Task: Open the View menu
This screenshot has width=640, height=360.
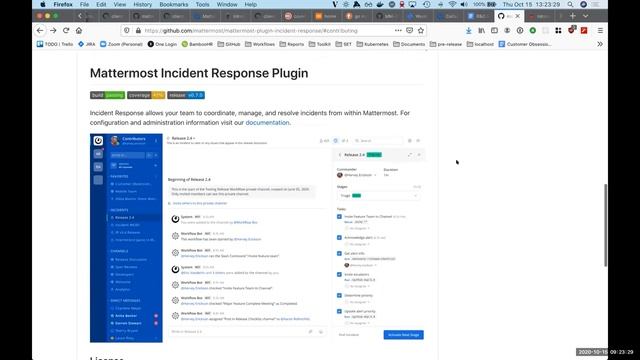Action: pos(120,4)
